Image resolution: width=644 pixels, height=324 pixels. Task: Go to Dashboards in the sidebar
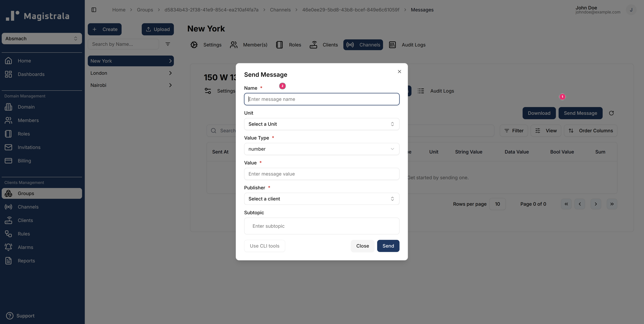[x=31, y=74]
